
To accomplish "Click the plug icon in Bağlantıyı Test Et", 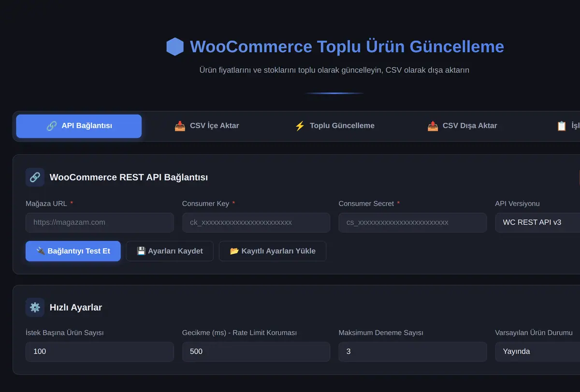I will (x=41, y=251).
